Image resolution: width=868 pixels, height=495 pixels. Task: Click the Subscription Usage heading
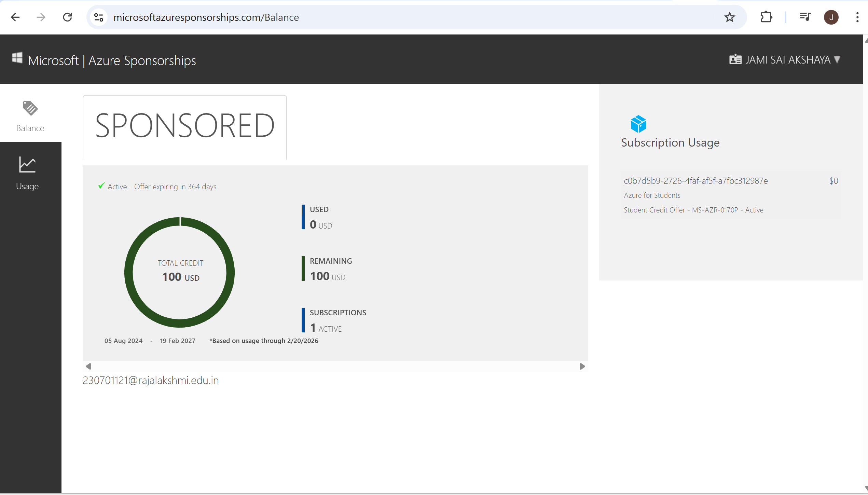pyautogui.click(x=670, y=142)
